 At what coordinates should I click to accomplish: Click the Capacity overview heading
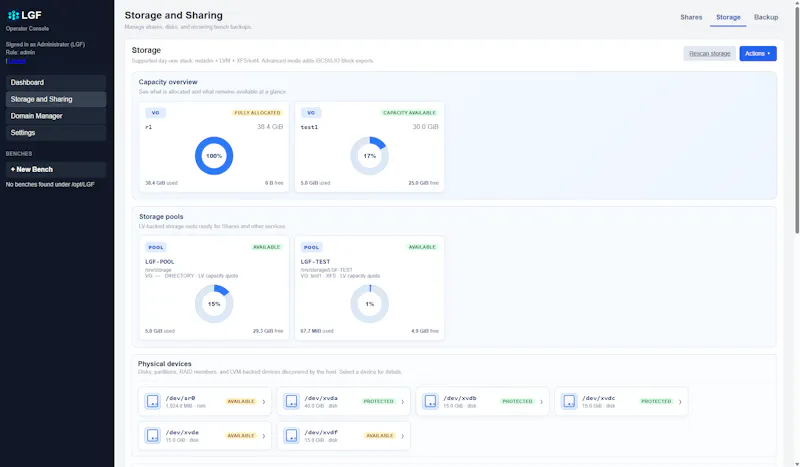click(168, 82)
